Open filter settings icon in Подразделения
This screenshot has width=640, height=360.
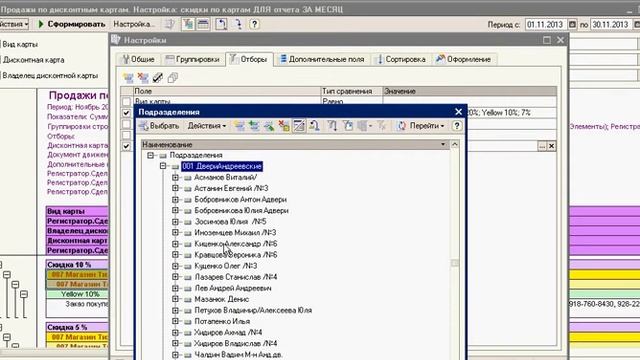pyautogui.click(x=347, y=126)
